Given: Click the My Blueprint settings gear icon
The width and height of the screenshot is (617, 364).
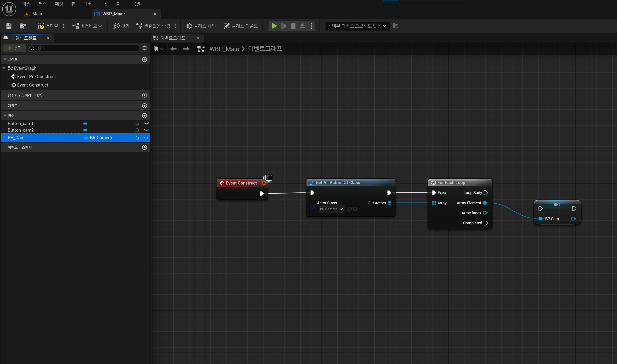Looking at the screenshot, I should (145, 48).
